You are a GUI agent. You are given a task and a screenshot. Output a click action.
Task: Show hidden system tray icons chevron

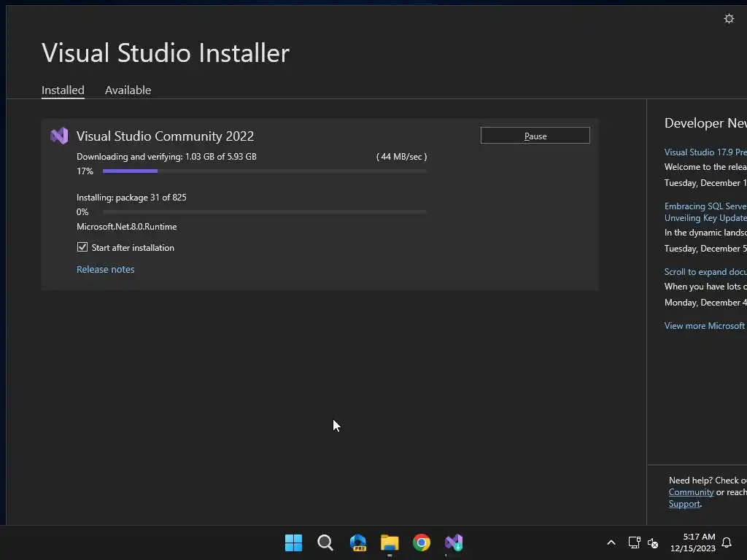[611, 542]
